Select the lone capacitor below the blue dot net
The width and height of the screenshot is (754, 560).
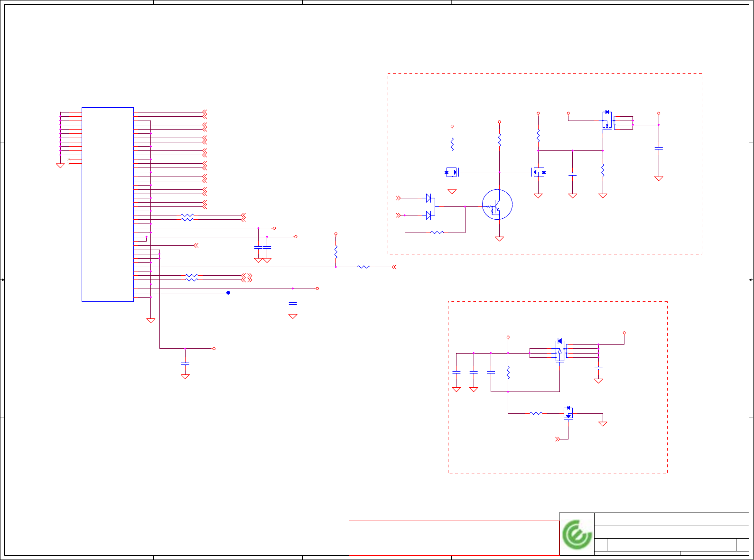click(293, 303)
